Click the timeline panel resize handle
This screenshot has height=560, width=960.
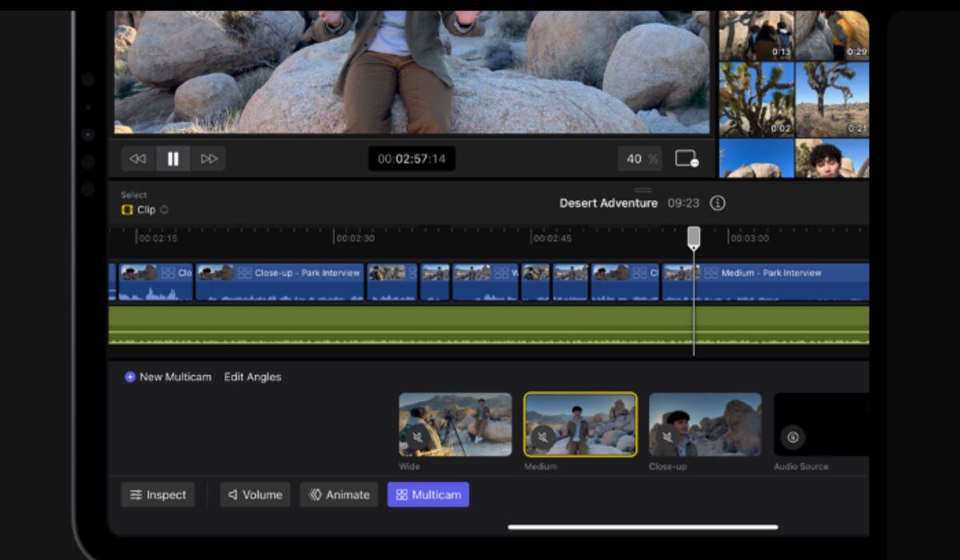click(643, 190)
